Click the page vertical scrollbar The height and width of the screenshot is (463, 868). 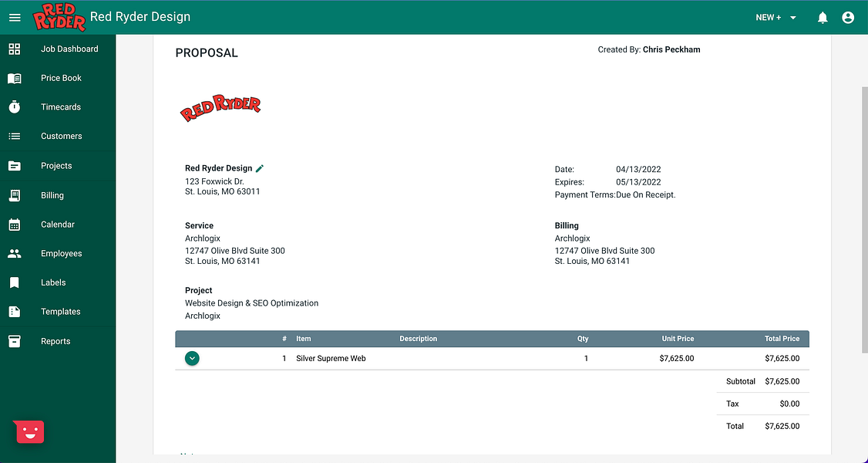[x=865, y=218]
